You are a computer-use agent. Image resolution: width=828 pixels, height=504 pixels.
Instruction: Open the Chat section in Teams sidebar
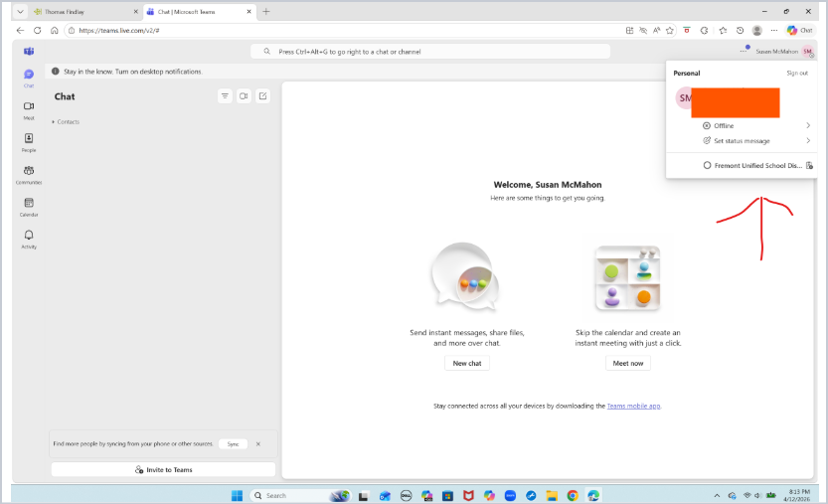29,78
